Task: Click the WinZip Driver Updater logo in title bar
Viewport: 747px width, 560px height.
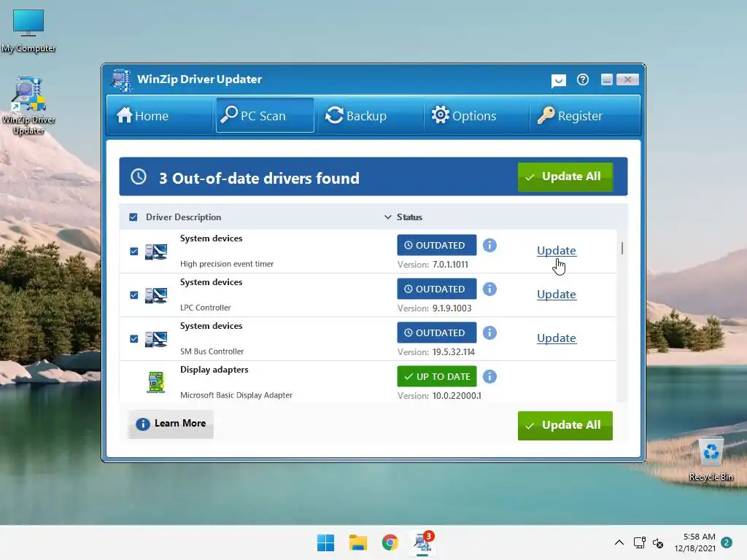Action: [122, 80]
